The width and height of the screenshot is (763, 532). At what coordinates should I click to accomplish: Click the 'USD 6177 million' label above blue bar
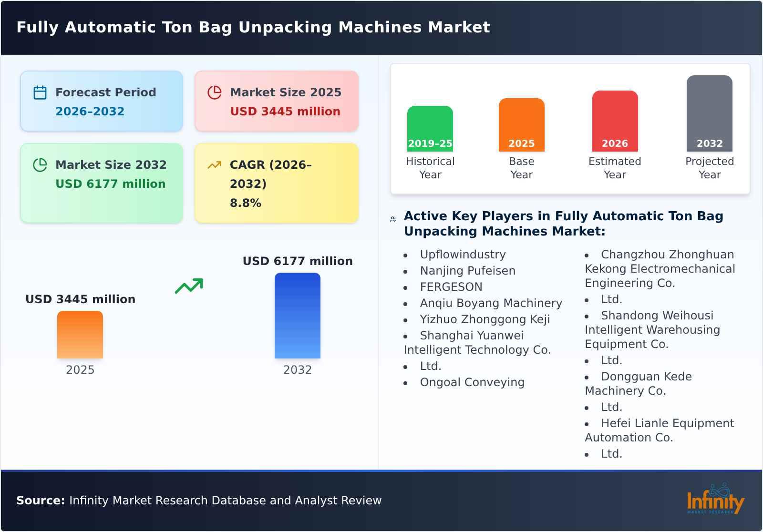pyautogui.click(x=298, y=261)
